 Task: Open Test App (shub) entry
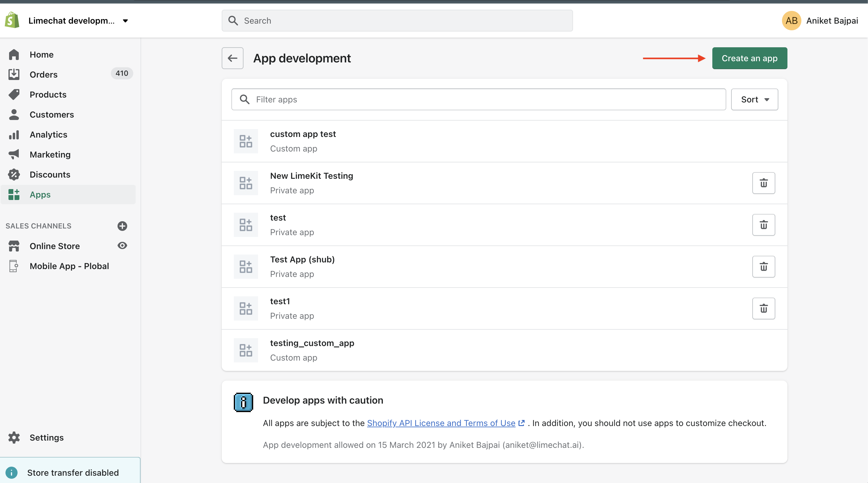[504, 267]
